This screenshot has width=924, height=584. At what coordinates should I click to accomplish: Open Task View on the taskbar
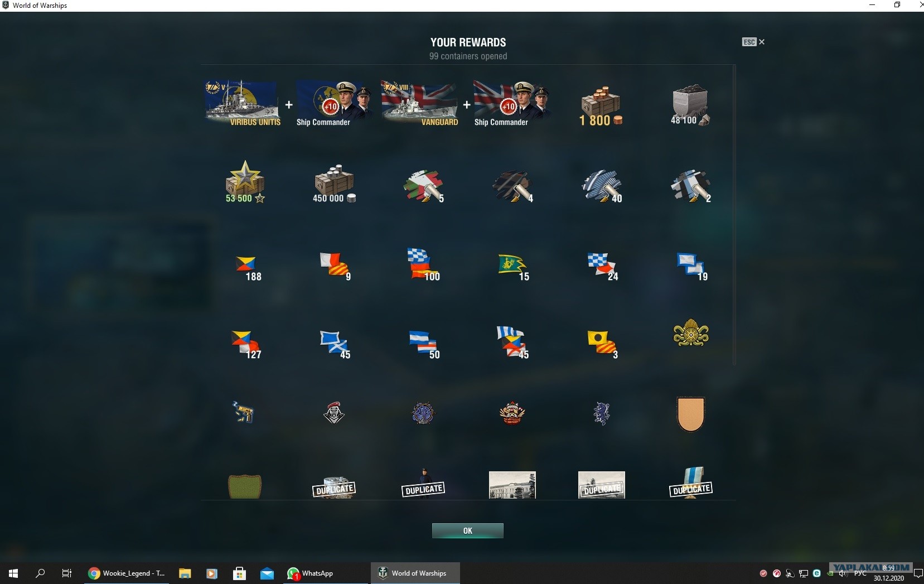(x=67, y=573)
